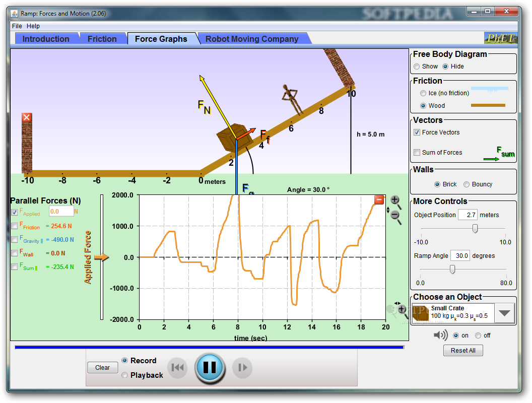Turn sound on
The image size is (532, 403).
456,335
